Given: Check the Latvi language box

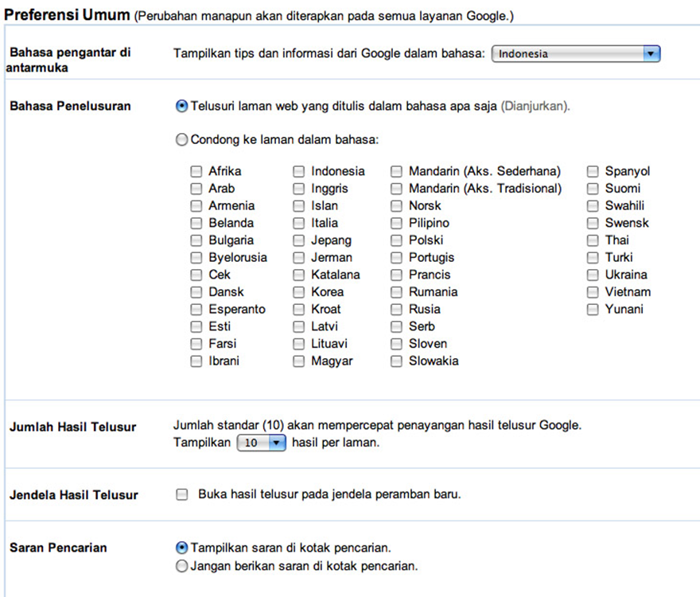Looking at the screenshot, I should 298,326.
